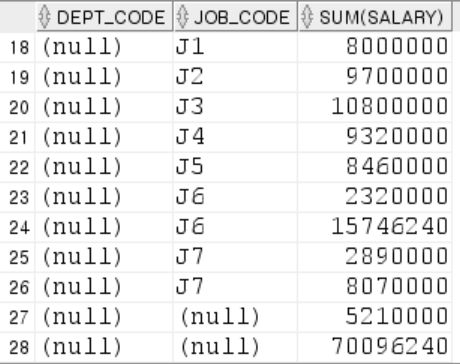
Task: Click J7 cell in row 26
Action: coord(235,287)
